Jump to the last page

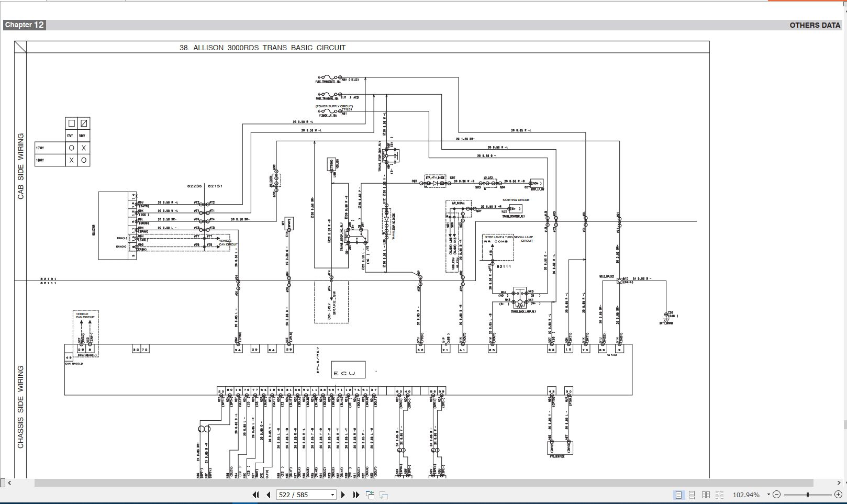356,495
